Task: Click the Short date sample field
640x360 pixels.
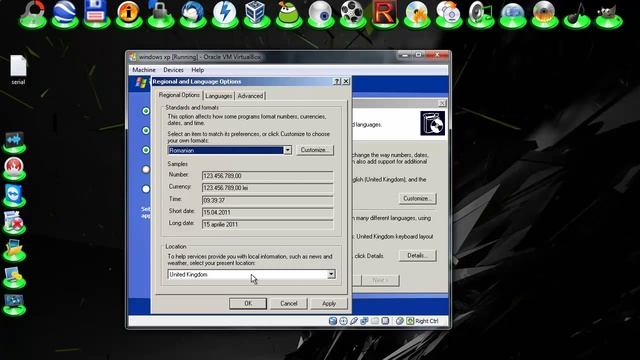Action: tap(267, 212)
